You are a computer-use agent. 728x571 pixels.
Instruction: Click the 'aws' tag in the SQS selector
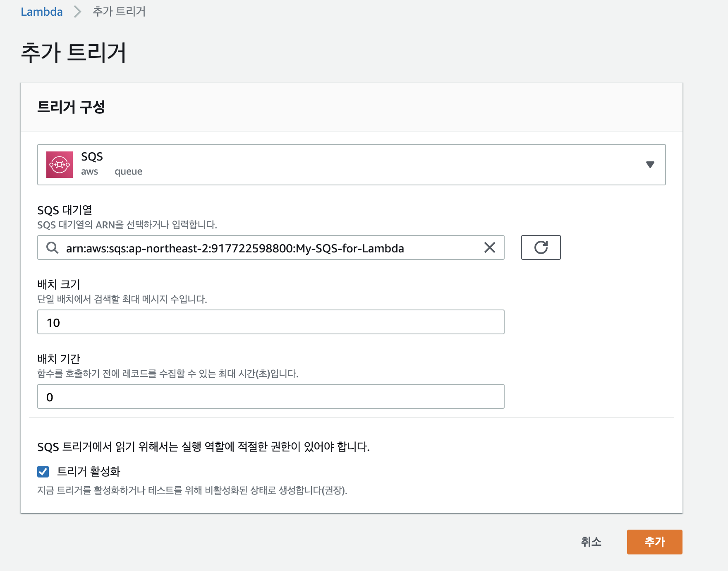[x=89, y=172]
